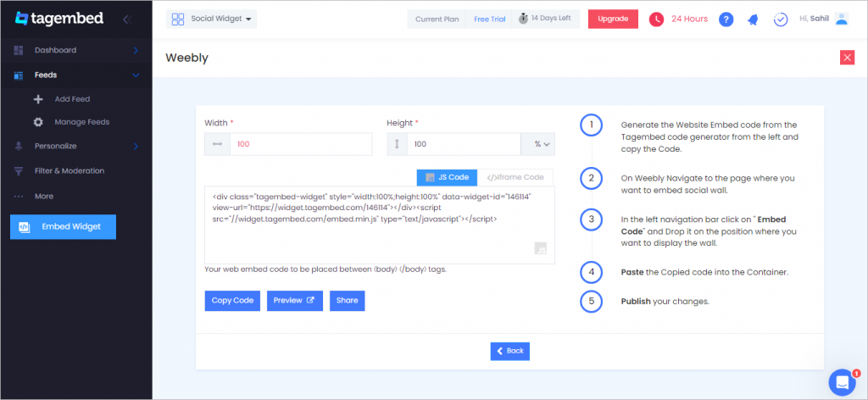Open the % unit dropdown
Screen dimensions: 868x400
pos(537,144)
